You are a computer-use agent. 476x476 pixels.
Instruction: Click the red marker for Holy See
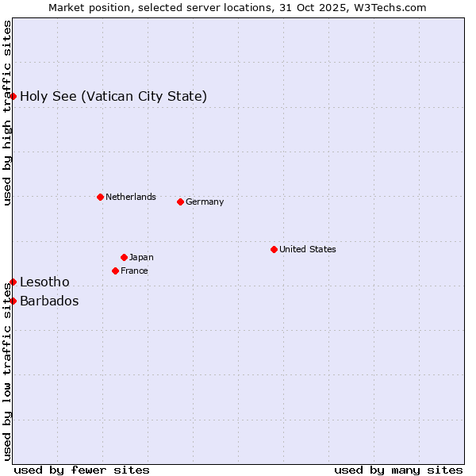13,96
